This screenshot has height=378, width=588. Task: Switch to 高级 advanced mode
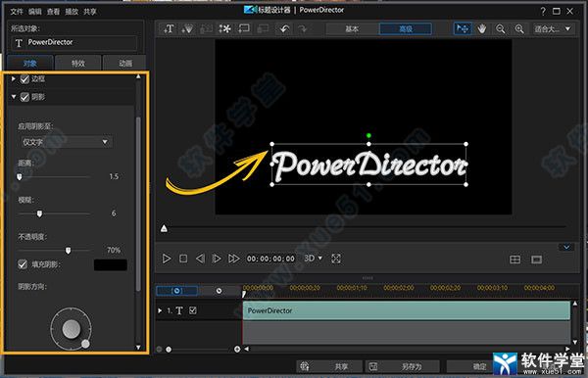click(x=406, y=28)
